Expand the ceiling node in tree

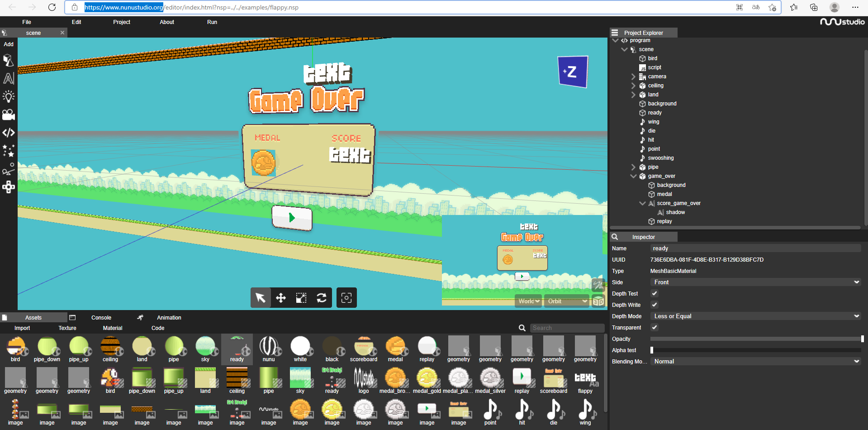(x=633, y=86)
